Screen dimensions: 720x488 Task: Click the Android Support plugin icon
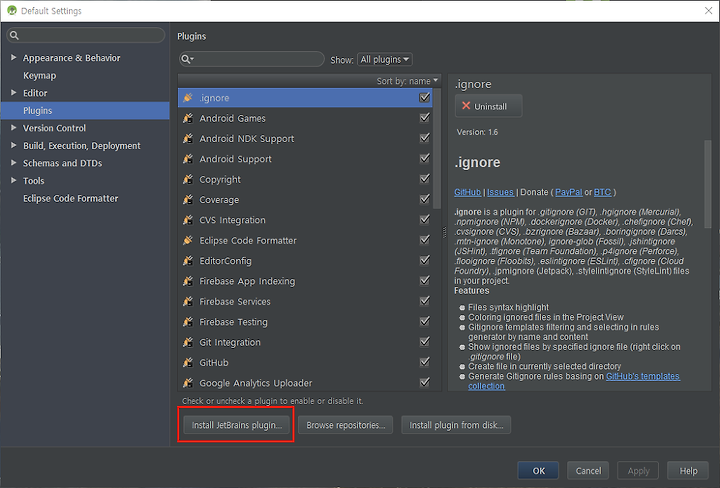click(188, 158)
